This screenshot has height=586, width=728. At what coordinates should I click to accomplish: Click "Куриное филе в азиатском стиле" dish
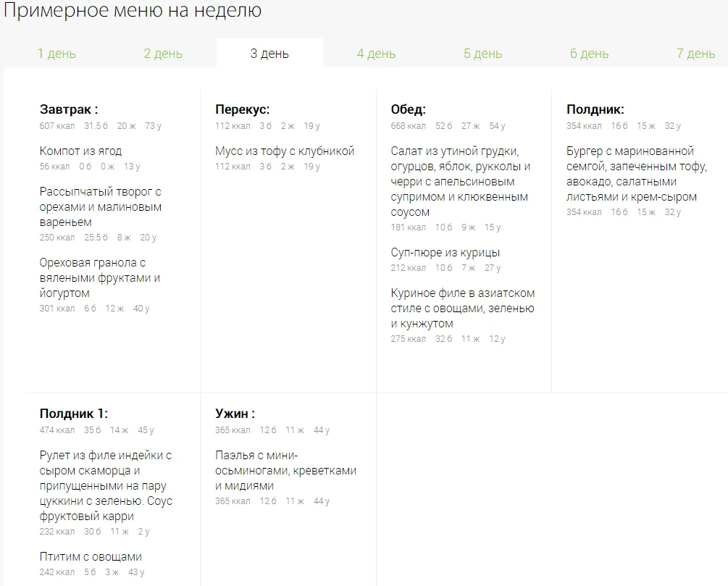[462, 308]
